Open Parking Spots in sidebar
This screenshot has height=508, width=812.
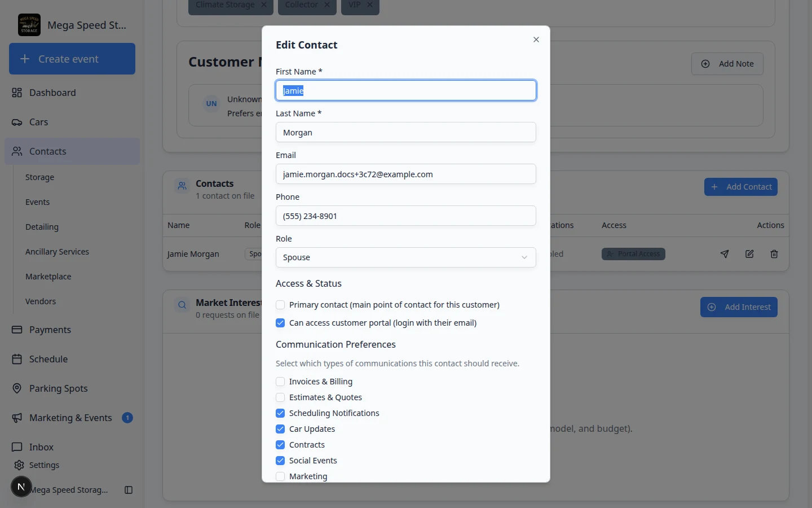72,388
